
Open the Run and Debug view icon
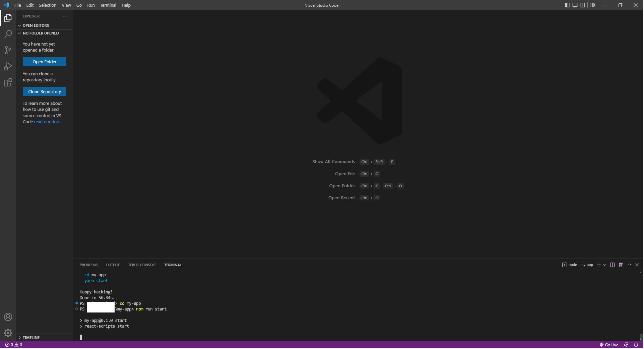click(x=8, y=66)
